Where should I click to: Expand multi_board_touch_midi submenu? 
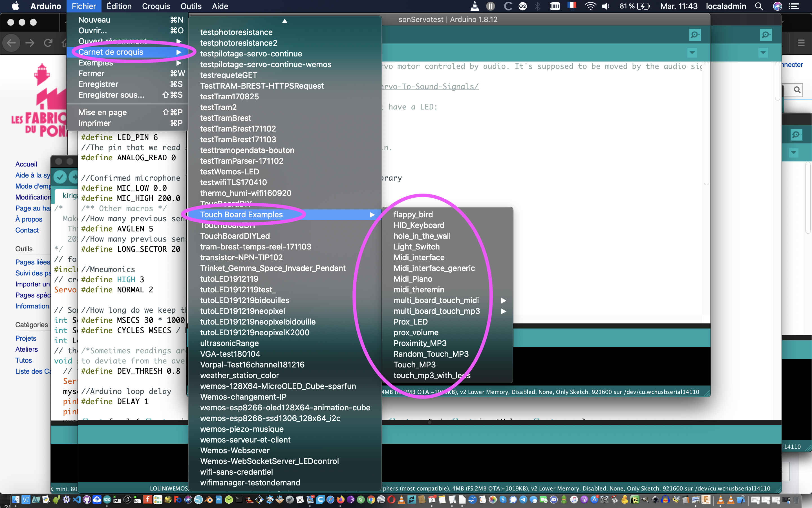(x=447, y=300)
